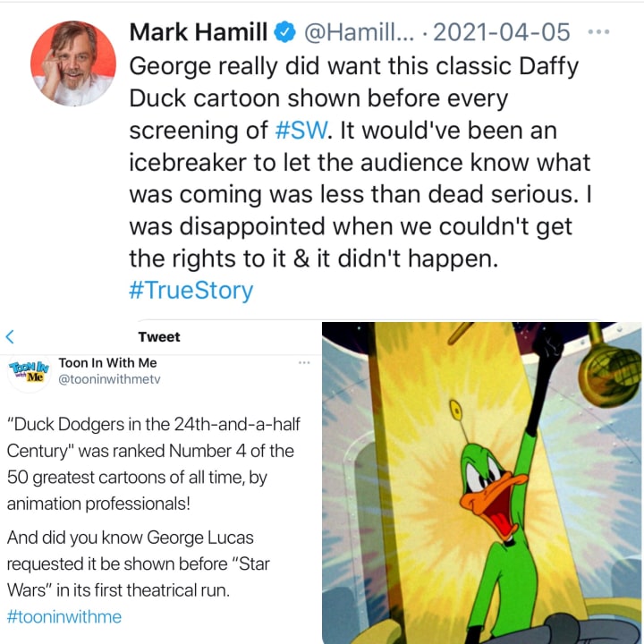This screenshot has height=644, width=644.
Task: Click the Mark Hamill display name
Action: 199,32
